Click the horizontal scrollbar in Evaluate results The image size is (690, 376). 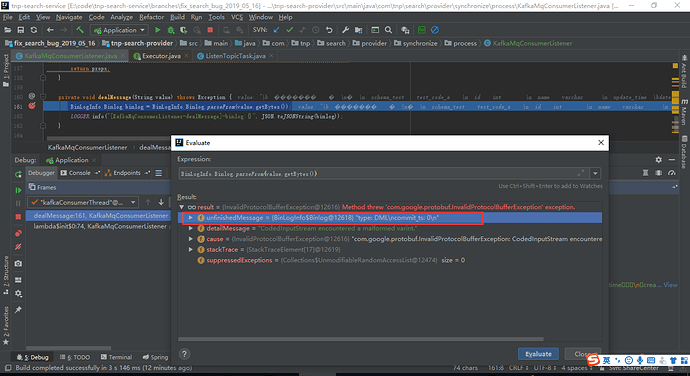coord(361,339)
